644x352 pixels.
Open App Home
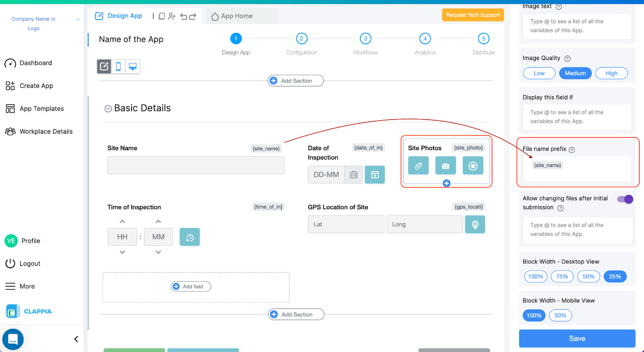click(232, 16)
